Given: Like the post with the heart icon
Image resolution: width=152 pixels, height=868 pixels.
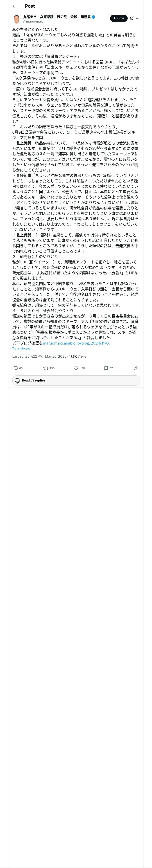Looking at the screenshot, I should pos(76,368).
